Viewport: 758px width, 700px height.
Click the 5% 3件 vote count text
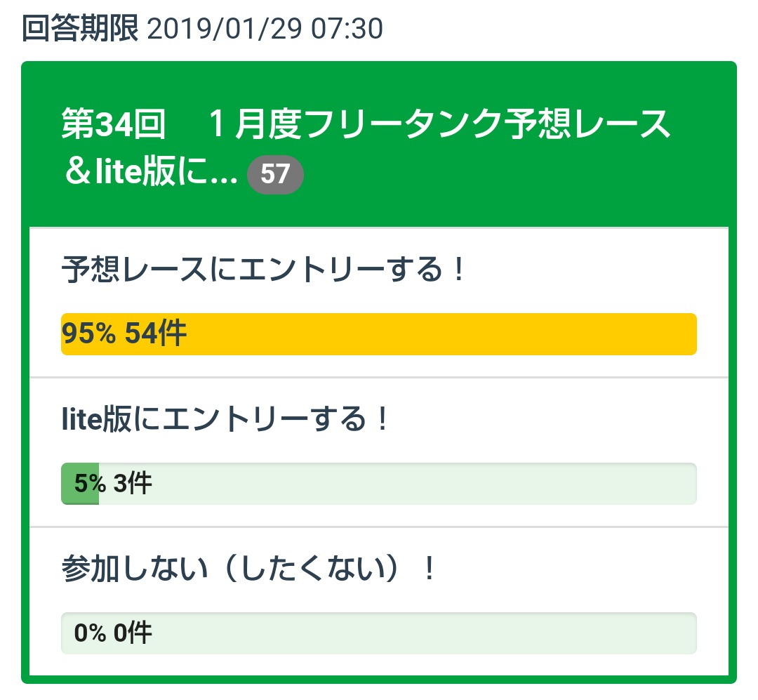[113, 484]
